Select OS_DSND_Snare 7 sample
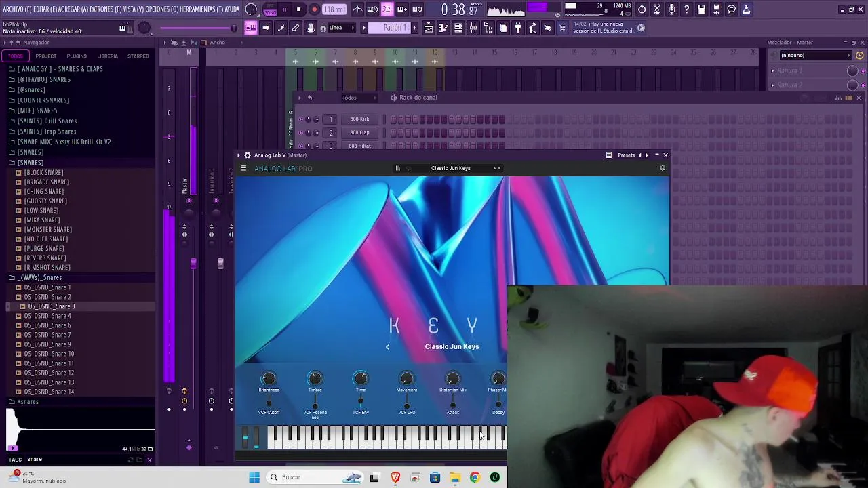Screen dimensions: 868x488 47,335
